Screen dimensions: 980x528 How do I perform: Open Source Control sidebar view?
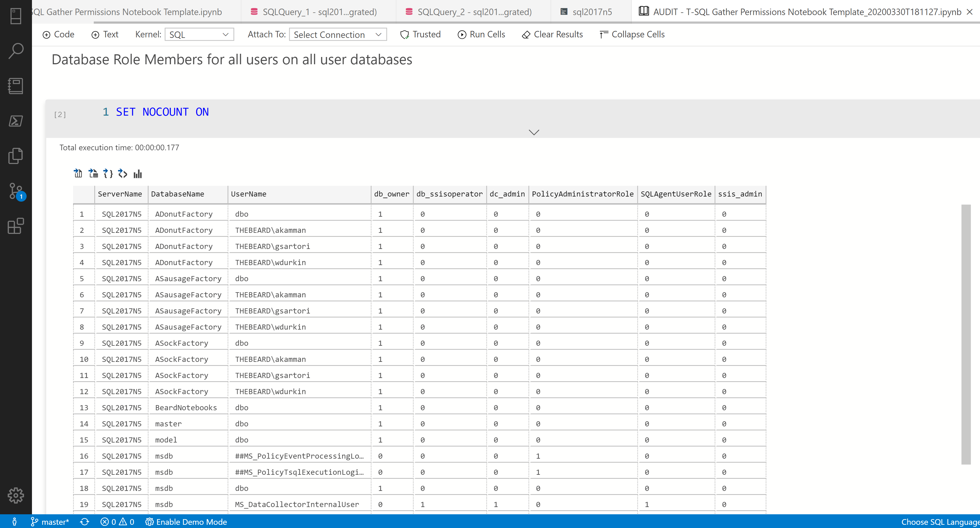tap(16, 191)
